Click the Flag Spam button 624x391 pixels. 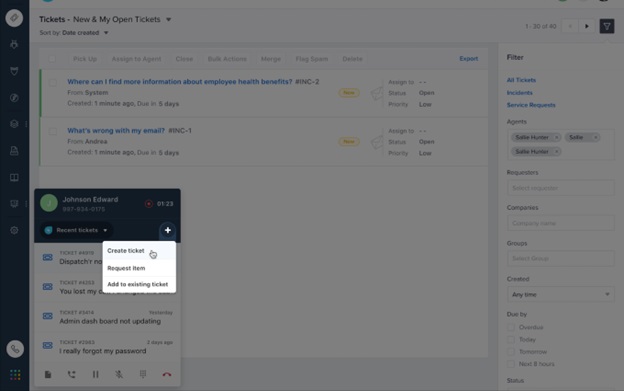click(x=312, y=59)
